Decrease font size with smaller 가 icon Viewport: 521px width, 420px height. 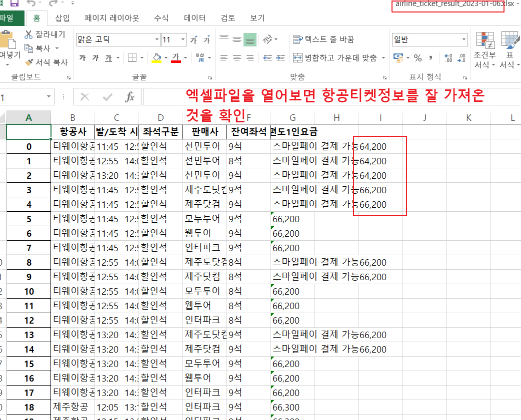coord(207,40)
